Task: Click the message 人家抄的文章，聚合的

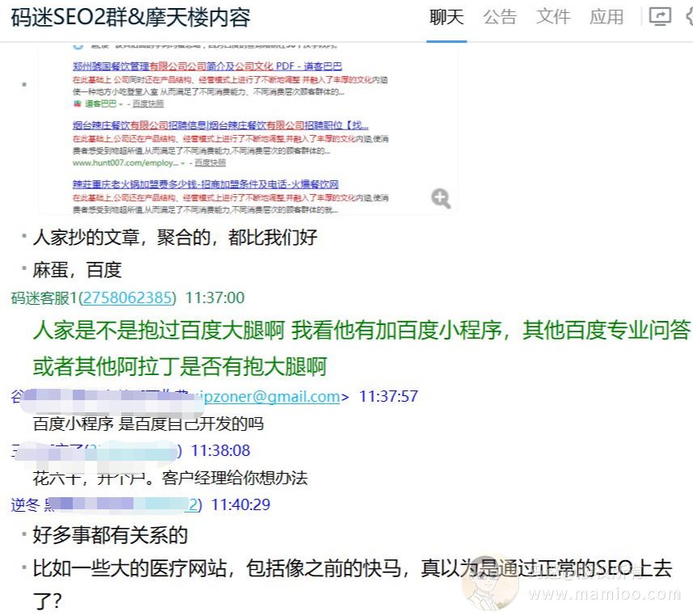Action: [x=175, y=238]
